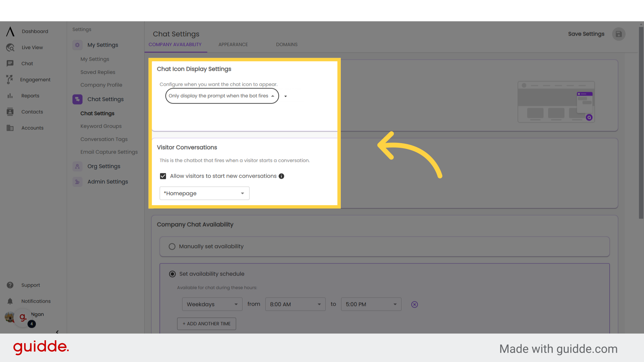The image size is (644, 362).
Task: Switch to the Domains tab
Action: coord(287,45)
